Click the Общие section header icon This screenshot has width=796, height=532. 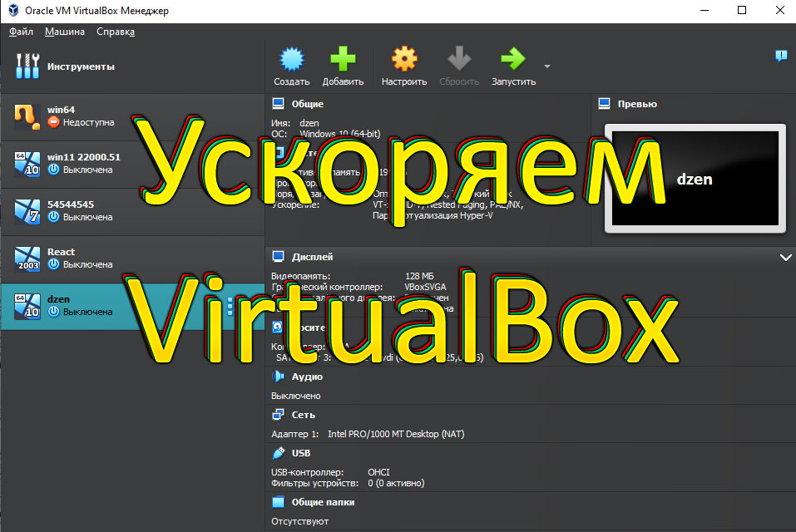tap(278, 104)
